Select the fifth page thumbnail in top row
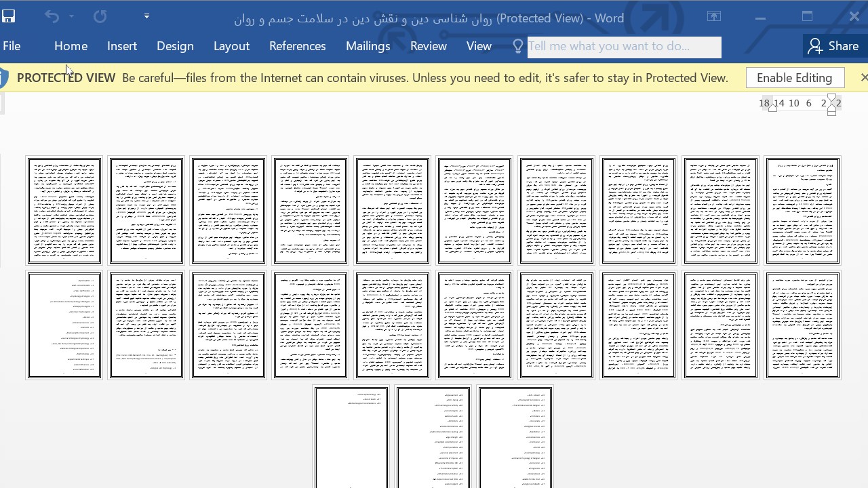Image resolution: width=868 pixels, height=488 pixels. click(393, 211)
